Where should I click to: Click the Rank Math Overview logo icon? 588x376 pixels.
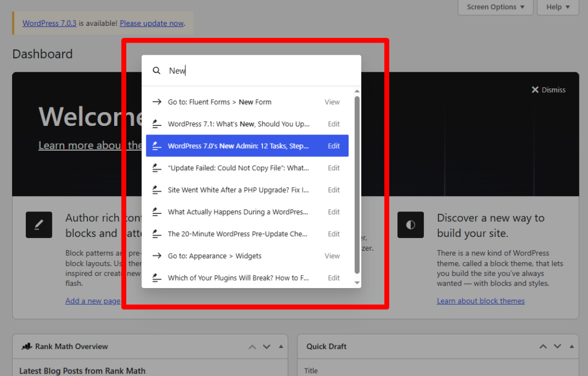tap(26, 346)
